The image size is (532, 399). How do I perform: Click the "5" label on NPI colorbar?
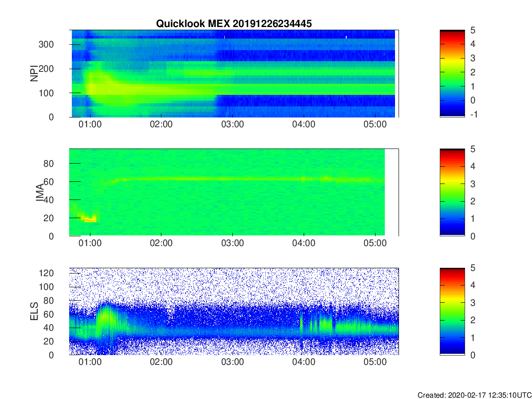(473, 30)
